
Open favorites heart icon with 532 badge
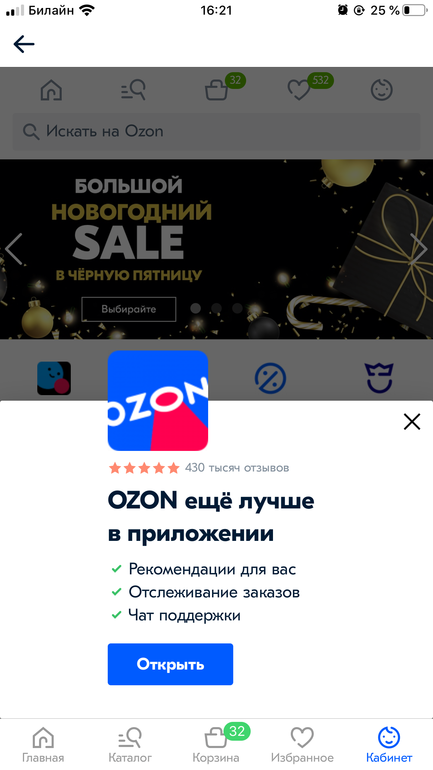coord(298,90)
